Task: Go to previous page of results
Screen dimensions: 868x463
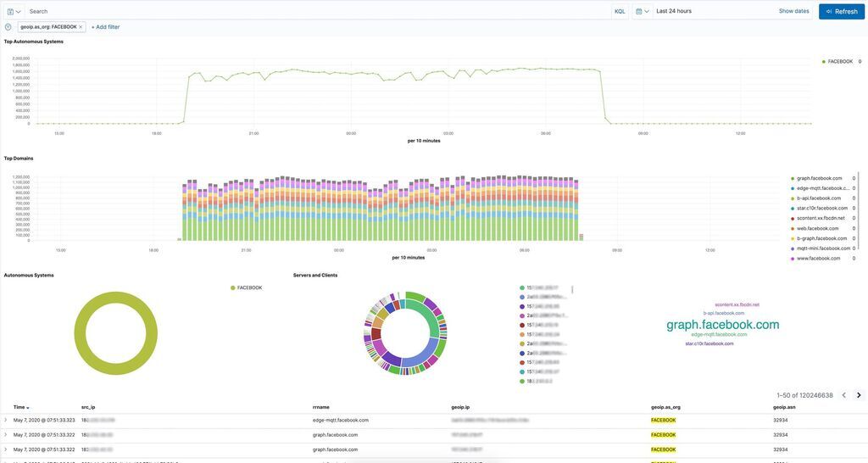Action: [843, 395]
